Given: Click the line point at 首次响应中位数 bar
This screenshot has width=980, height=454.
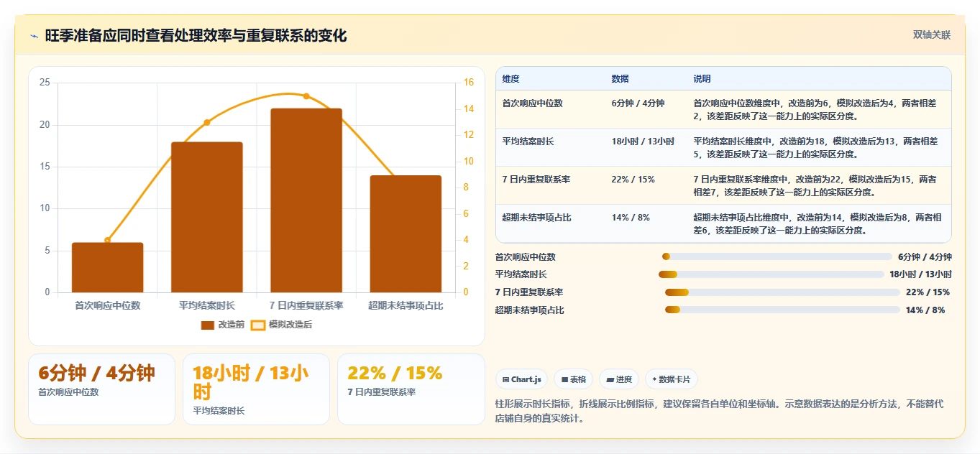Looking at the screenshot, I should tap(108, 240).
